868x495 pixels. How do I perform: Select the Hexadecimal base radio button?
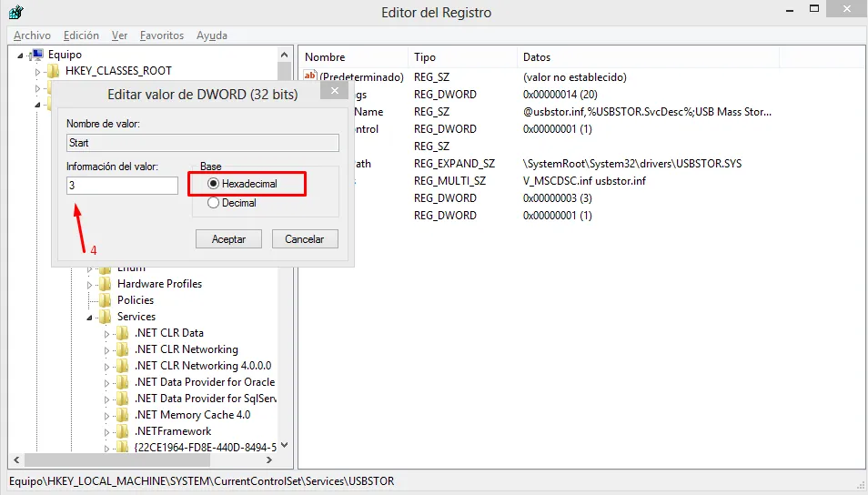[213, 184]
